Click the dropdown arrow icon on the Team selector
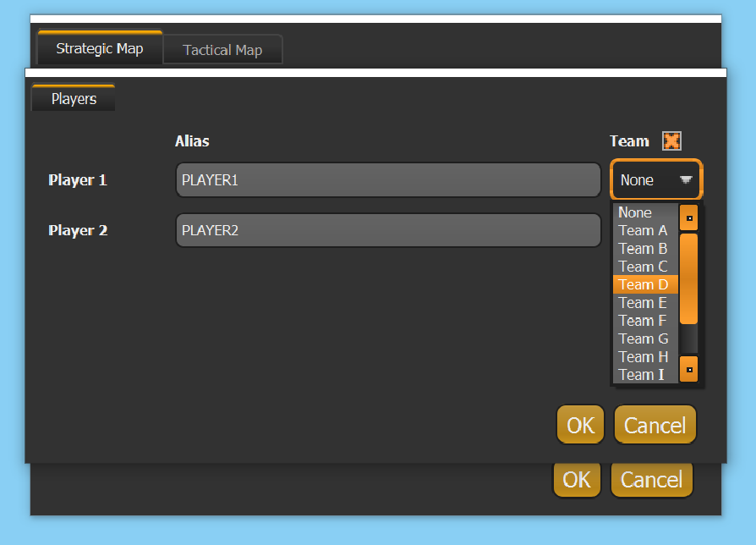The width and height of the screenshot is (756, 545). pos(686,179)
